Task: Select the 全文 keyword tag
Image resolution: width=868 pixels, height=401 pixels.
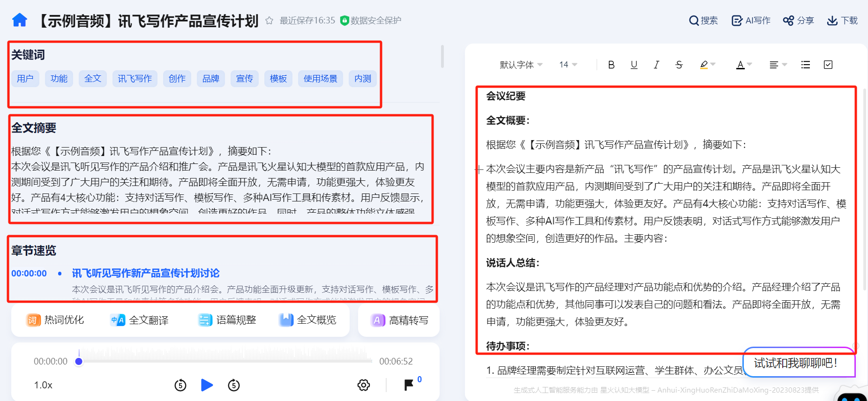Action: click(x=93, y=79)
